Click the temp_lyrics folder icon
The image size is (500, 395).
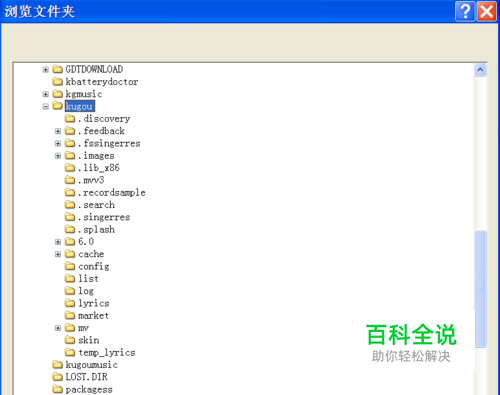pos(70,352)
